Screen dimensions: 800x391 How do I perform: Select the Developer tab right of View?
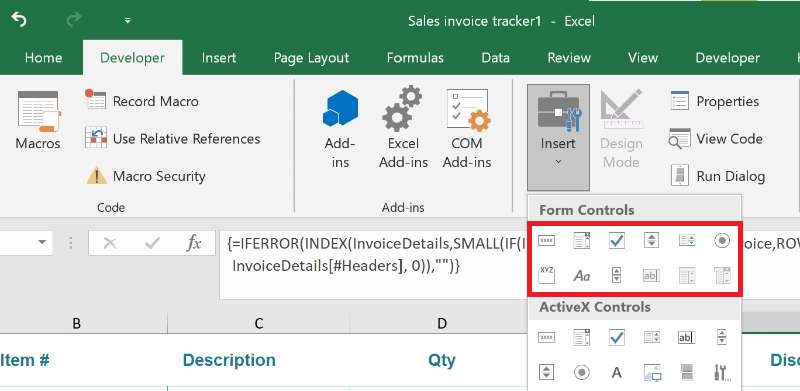coord(728,58)
